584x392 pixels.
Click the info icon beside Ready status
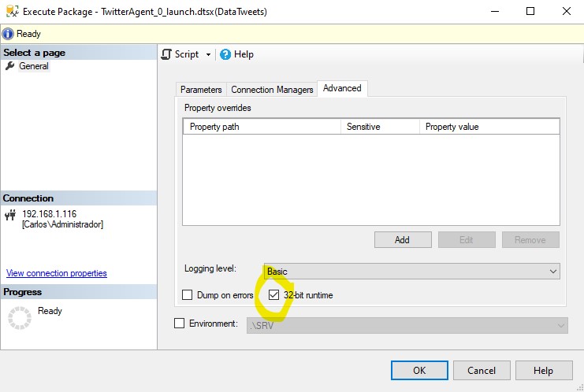pos(8,34)
